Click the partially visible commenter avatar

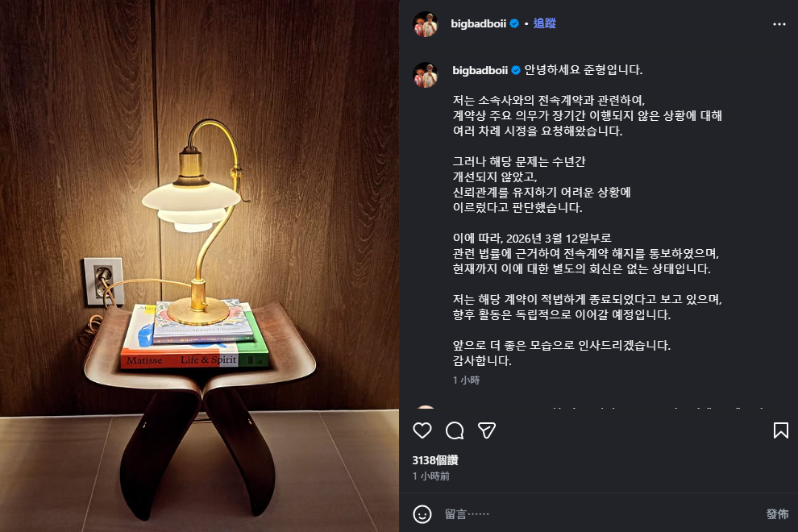pos(426,407)
